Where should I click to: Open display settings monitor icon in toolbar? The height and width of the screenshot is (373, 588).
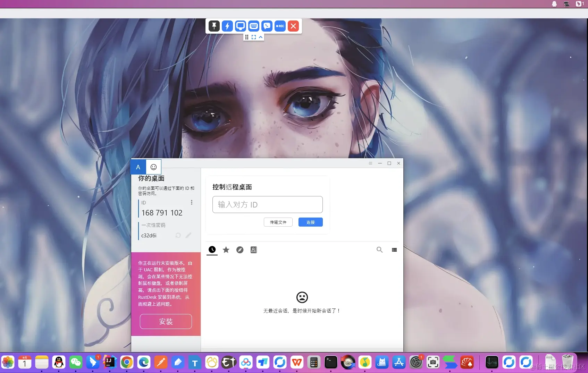241,26
